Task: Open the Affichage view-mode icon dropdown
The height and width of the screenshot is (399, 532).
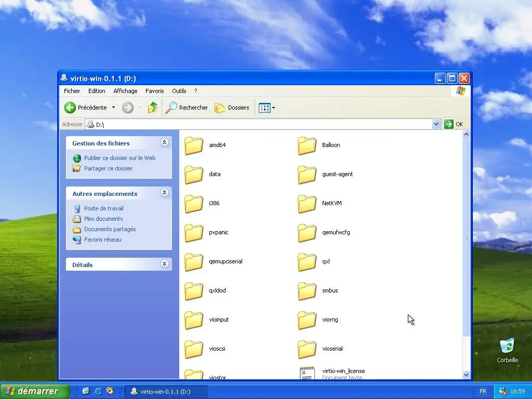Action: [267, 108]
